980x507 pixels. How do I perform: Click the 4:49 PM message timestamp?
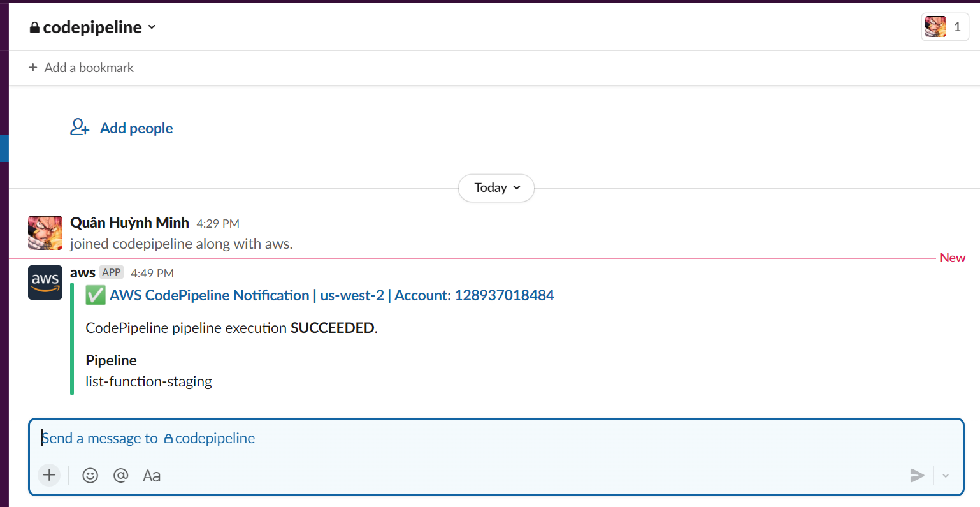click(152, 274)
